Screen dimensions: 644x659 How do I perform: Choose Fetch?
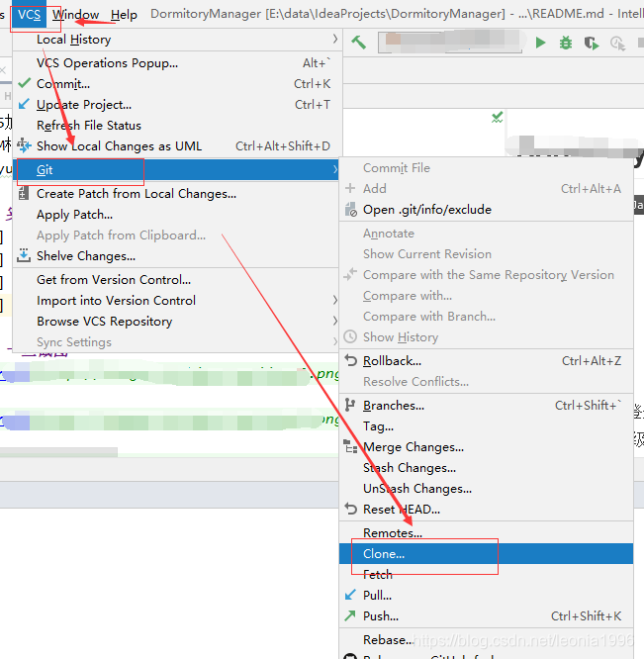(486, 575)
